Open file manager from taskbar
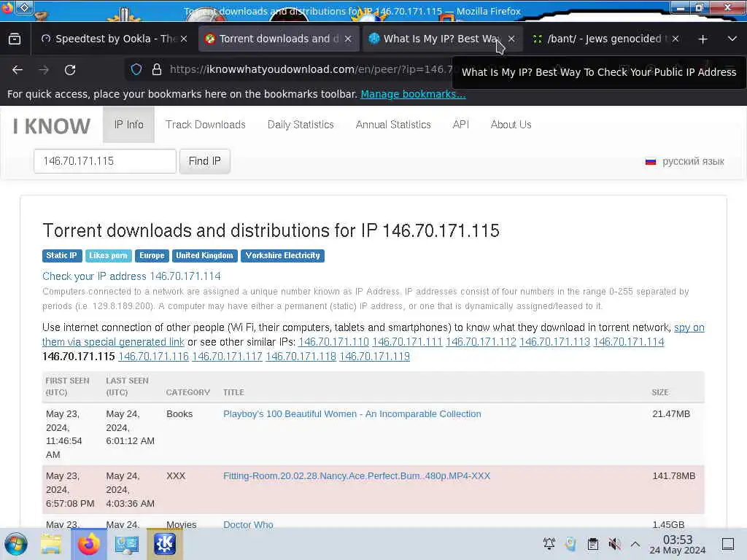Screen dimensions: 747x560 51,544
